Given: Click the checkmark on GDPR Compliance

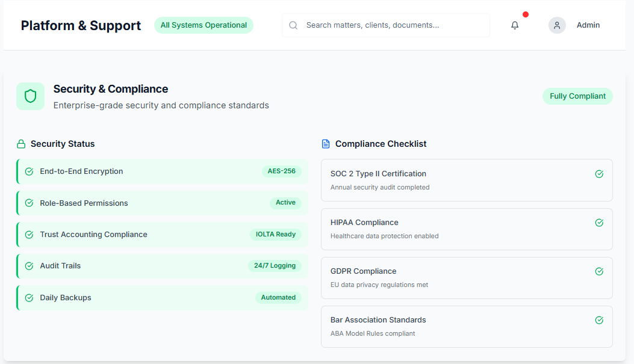Looking at the screenshot, I should coord(599,271).
